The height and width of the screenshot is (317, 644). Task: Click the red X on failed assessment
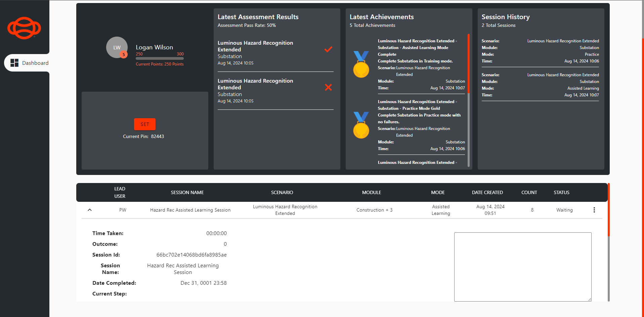(x=328, y=87)
